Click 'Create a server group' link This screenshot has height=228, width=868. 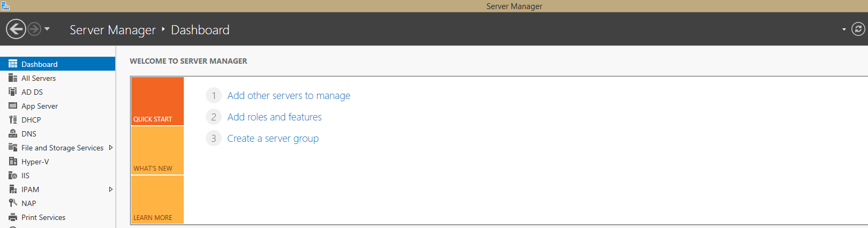273,138
